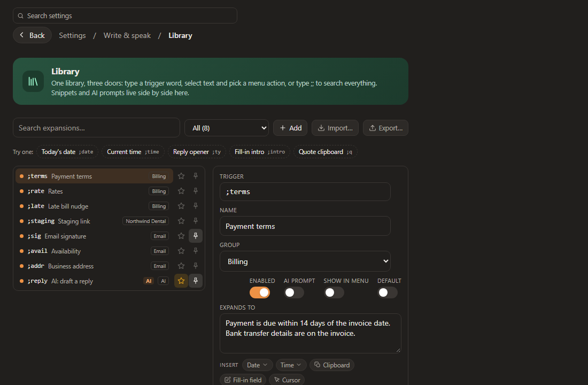Pin the ;addr Business address row

point(195,266)
